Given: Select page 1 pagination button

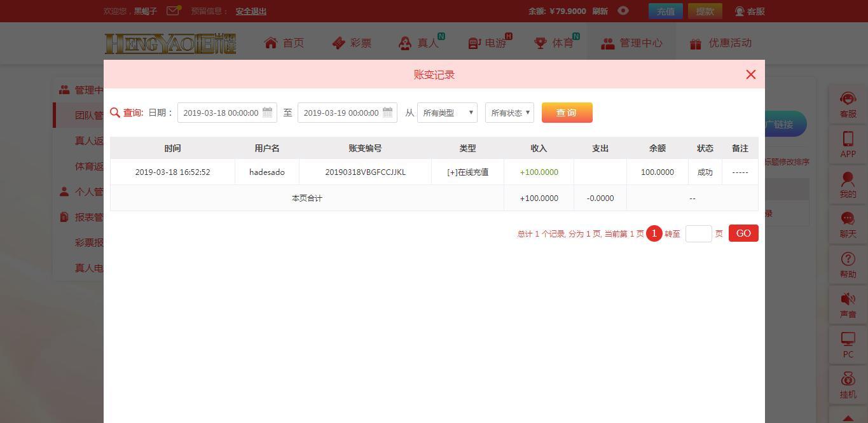Looking at the screenshot, I should coord(654,233).
